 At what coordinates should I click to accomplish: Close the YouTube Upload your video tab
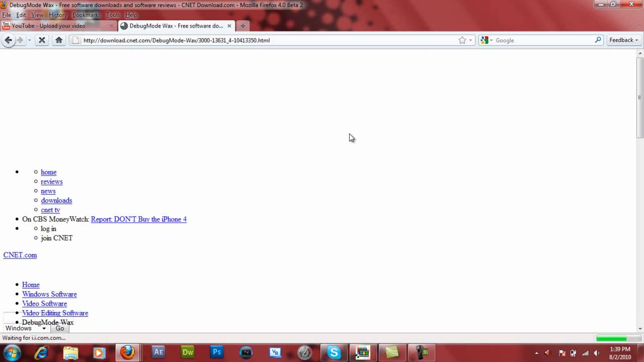click(x=111, y=26)
